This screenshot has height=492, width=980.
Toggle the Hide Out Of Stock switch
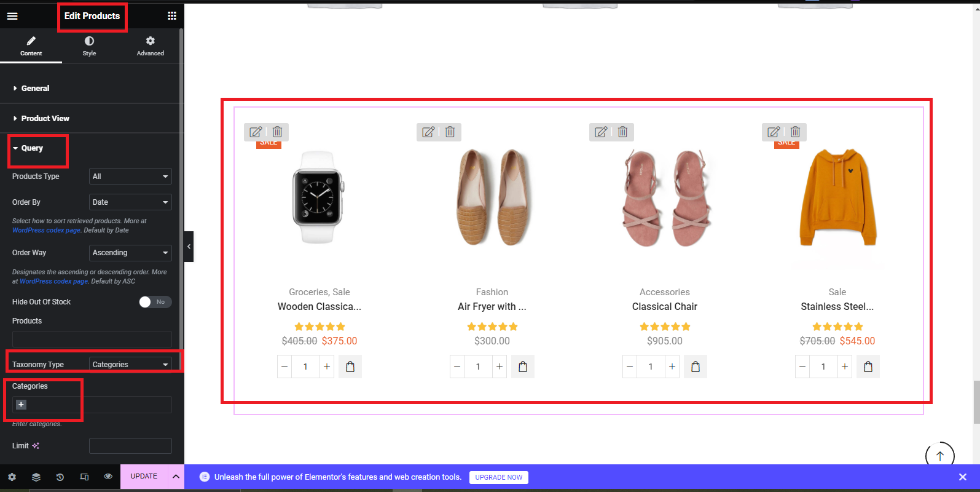click(x=155, y=302)
